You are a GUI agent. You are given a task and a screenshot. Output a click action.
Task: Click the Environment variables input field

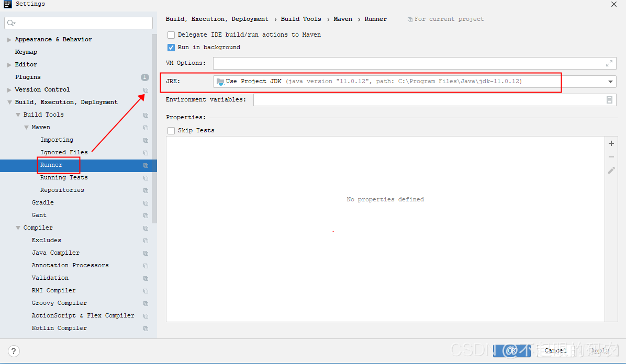click(435, 100)
